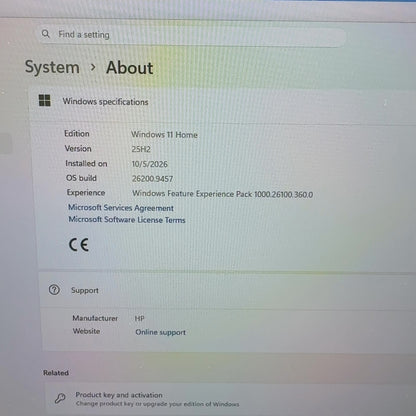Click the CE certification mark

pos(79,245)
